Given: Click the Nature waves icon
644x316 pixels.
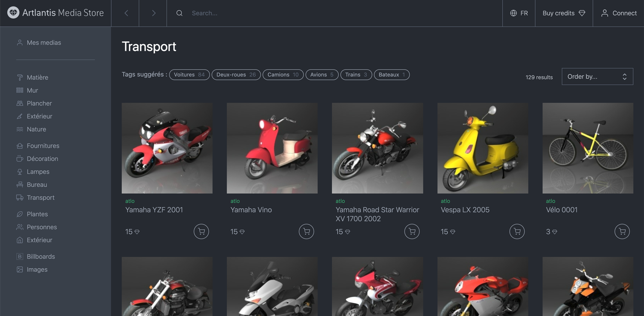Looking at the screenshot, I should click(20, 129).
